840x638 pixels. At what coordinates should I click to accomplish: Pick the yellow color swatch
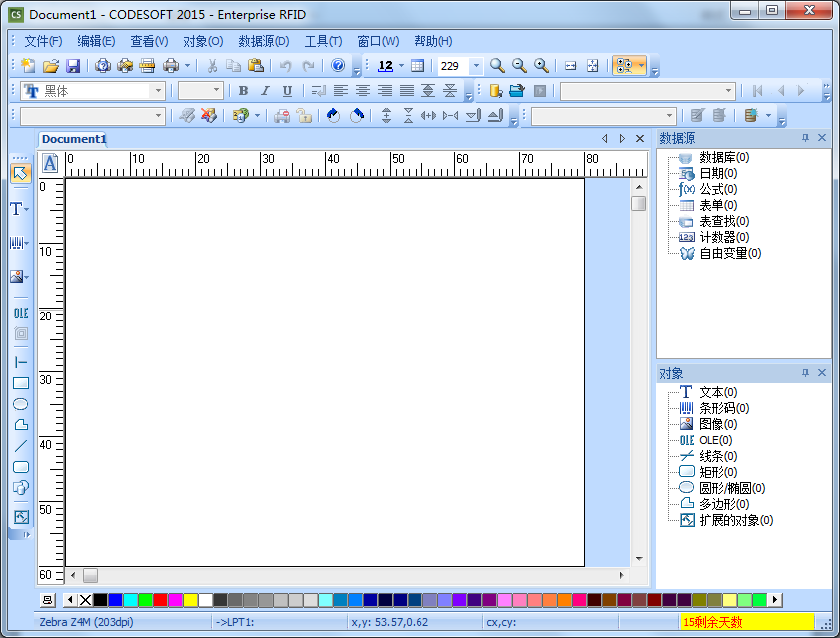[190, 600]
